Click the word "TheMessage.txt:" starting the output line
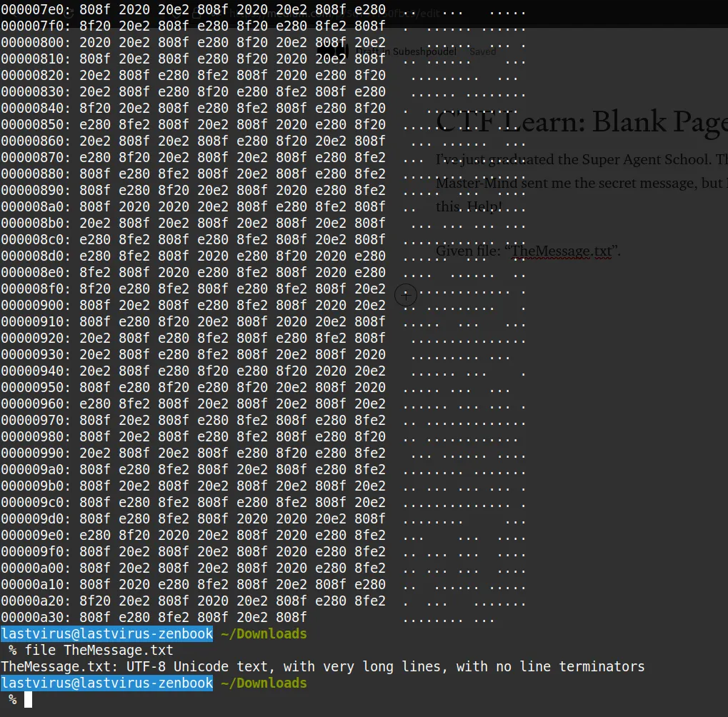 [x=59, y=666]
